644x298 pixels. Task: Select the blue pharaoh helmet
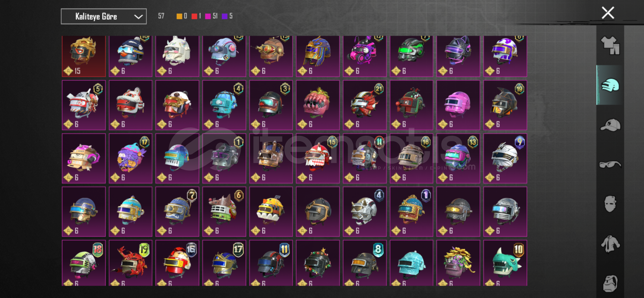coord(318,56)
